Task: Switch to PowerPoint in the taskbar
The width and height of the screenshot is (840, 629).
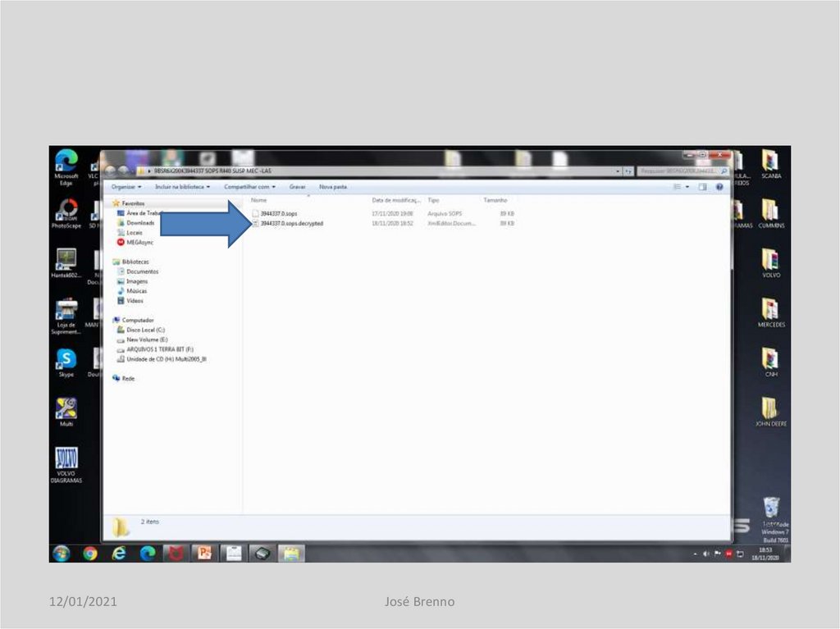Action: tap(204, 553)
